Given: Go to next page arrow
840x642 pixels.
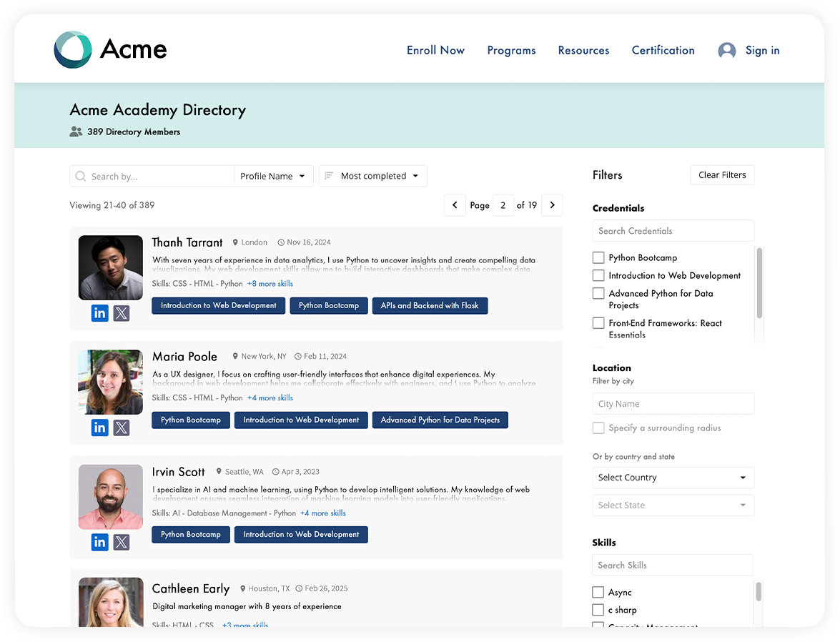Looking at the screenshot, I should (x=553, y=205).
